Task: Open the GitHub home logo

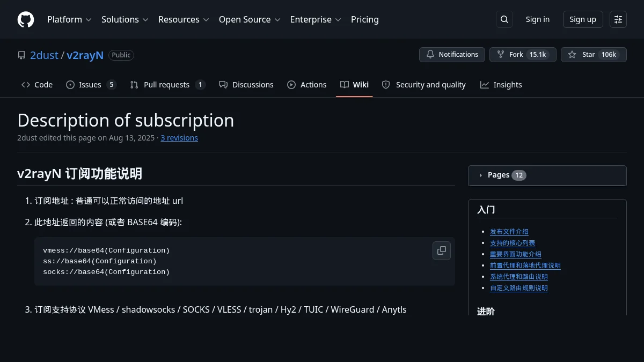Action: coord(26,19)
